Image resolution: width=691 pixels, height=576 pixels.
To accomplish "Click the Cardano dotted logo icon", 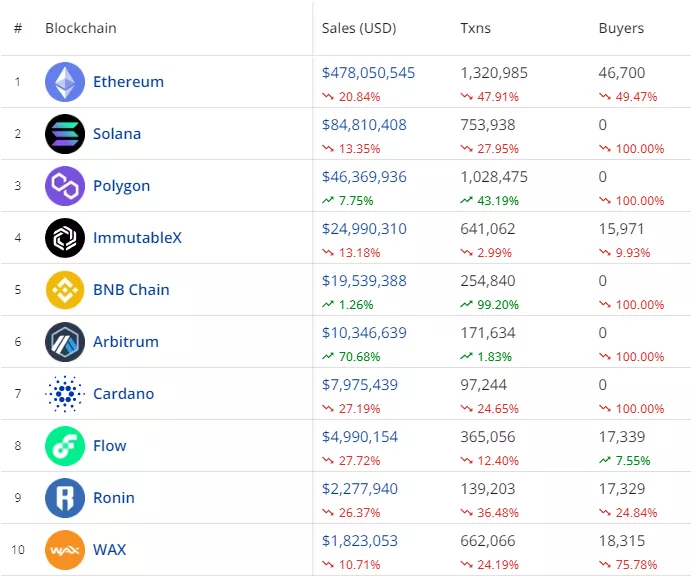I will click(65, 394).
